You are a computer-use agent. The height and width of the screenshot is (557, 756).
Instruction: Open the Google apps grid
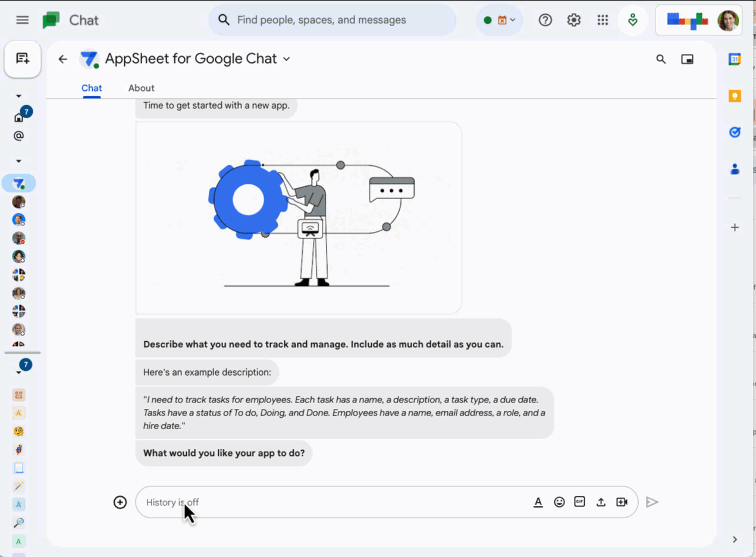603,20
